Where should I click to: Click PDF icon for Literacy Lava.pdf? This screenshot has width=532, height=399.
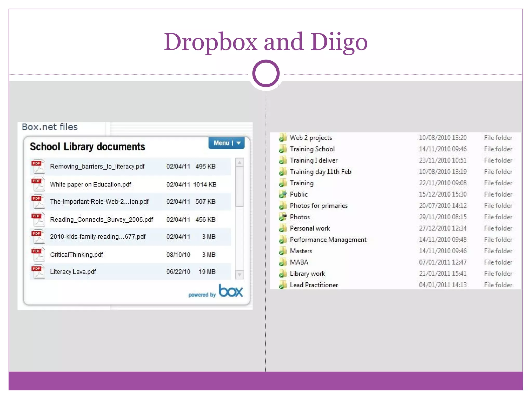38,272
